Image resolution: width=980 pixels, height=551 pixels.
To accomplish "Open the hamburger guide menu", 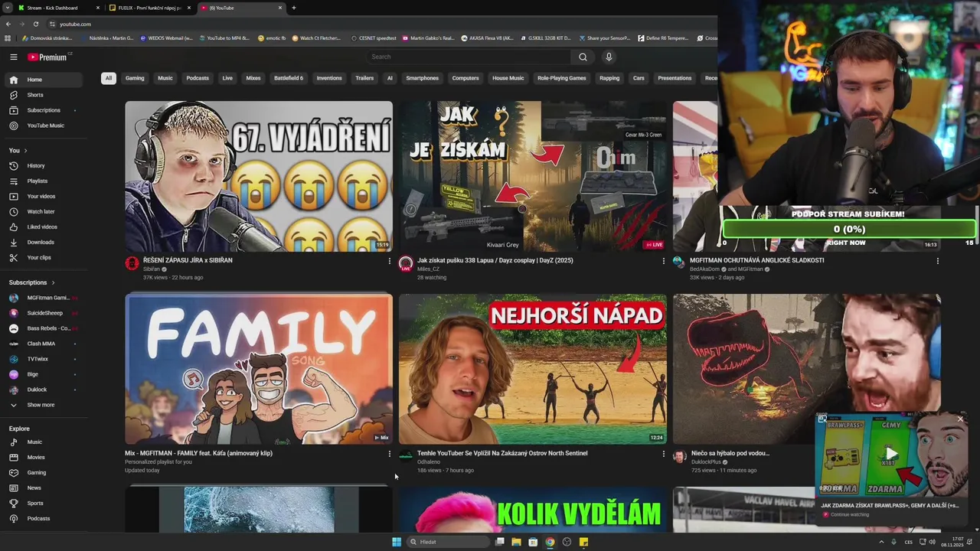I will [13, 57].
